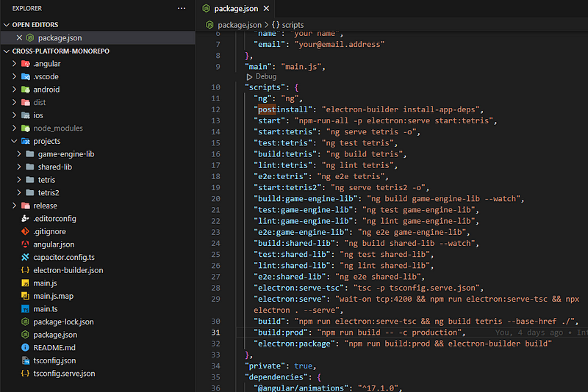Click the .angular folder icon
Image resolution: width=588 pixels, height=392 pixels.
click(x=26, y=64)
